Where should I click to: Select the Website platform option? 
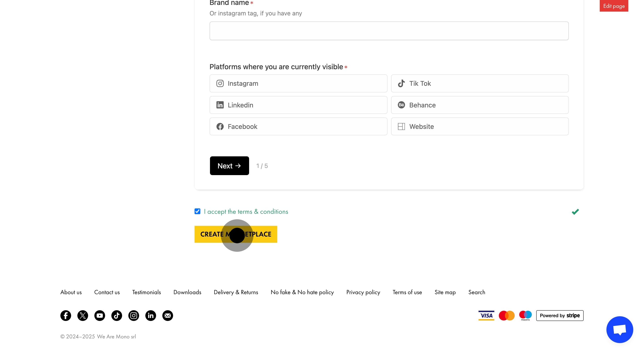(x=480, y=126)
